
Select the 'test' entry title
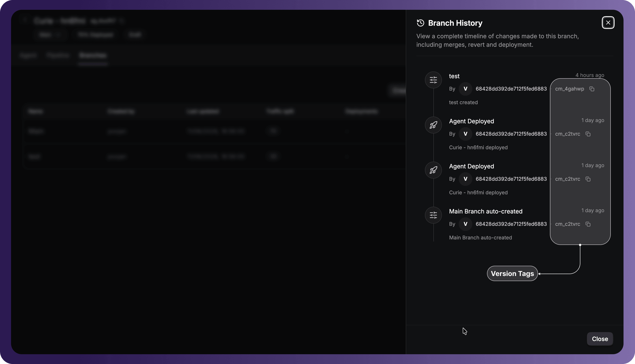[x=454, y=76]
